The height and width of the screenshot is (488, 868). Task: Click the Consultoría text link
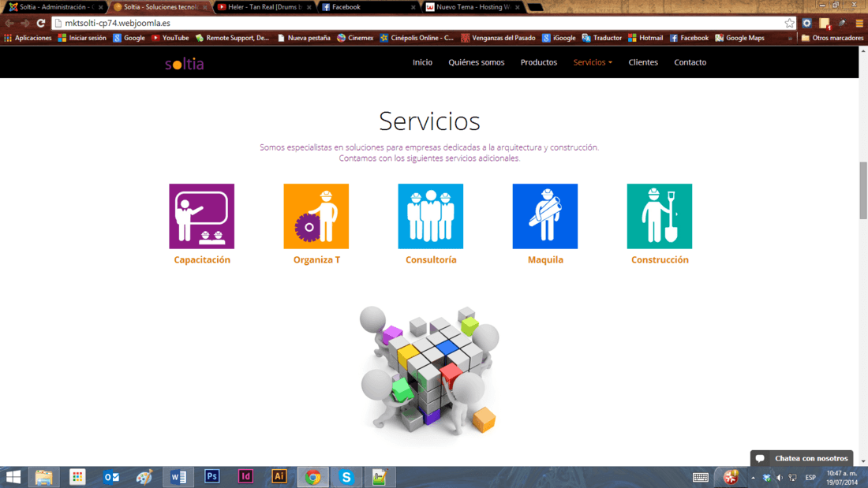pos(431,259)
